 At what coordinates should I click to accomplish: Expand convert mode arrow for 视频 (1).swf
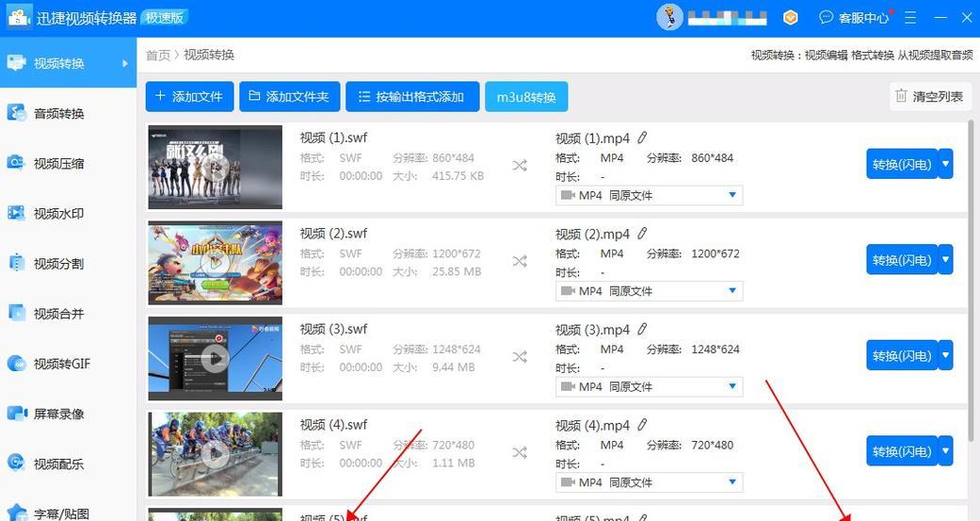pos(945,165)
